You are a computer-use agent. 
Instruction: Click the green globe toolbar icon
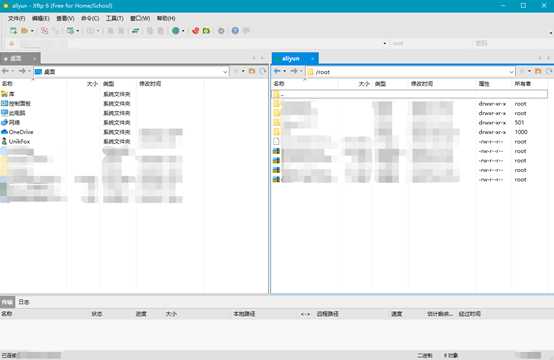coord(176,31)
